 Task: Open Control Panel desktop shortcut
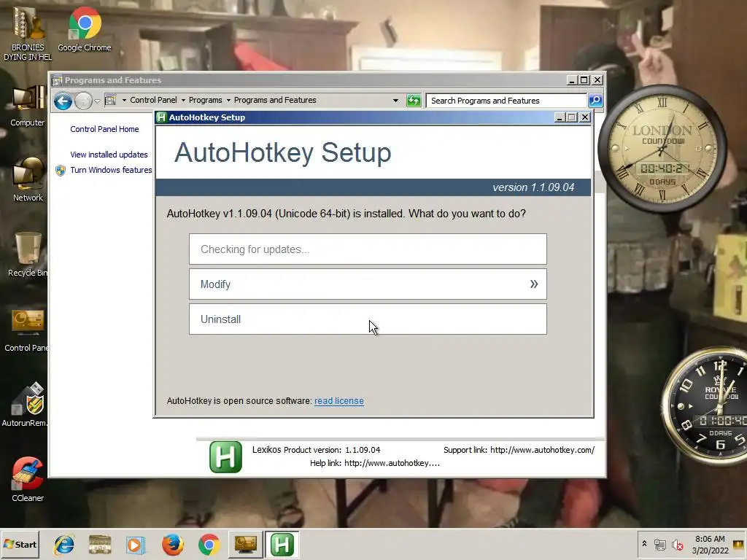point(27,330)
